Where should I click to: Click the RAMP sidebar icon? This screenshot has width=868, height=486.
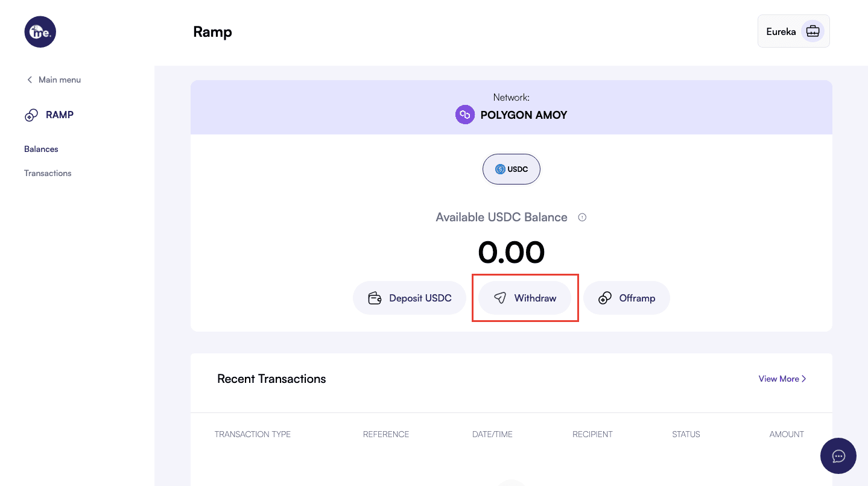(x=31, y=115)
